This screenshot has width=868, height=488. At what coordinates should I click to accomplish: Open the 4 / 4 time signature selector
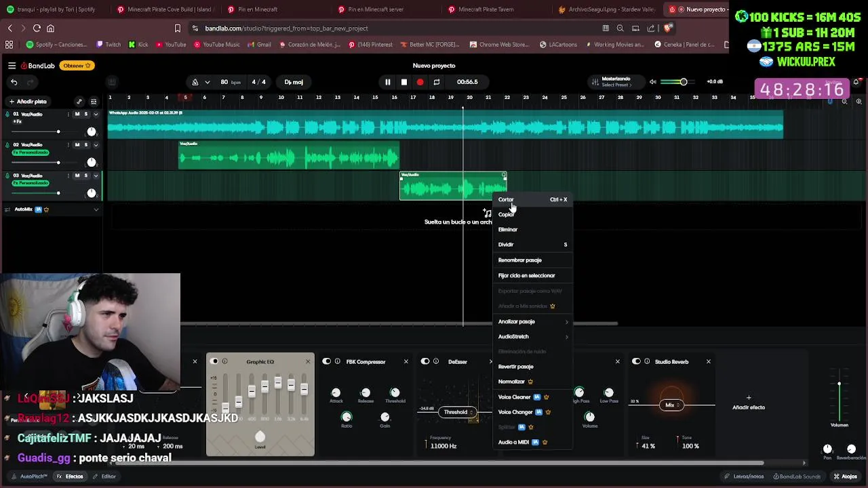tap(259, 82)
